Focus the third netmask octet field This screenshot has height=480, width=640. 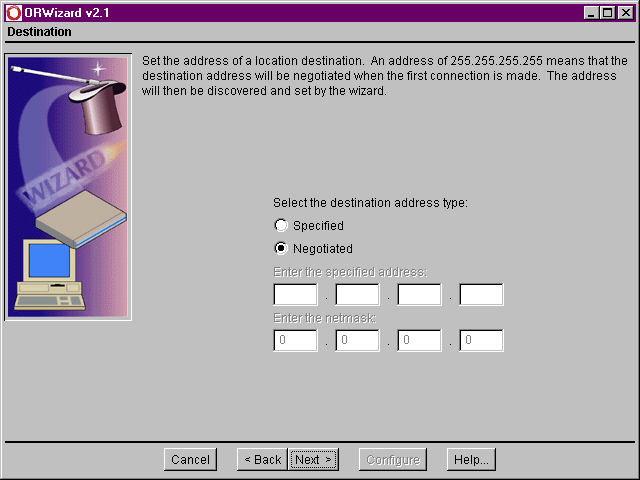[419, 341]
